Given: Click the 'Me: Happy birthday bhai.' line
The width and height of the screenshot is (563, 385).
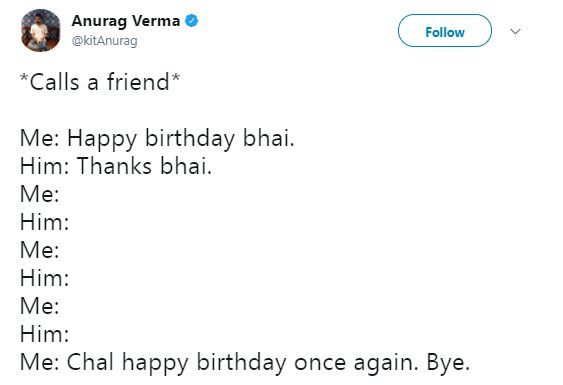Looking at the screenshot, I should point(157,139).
